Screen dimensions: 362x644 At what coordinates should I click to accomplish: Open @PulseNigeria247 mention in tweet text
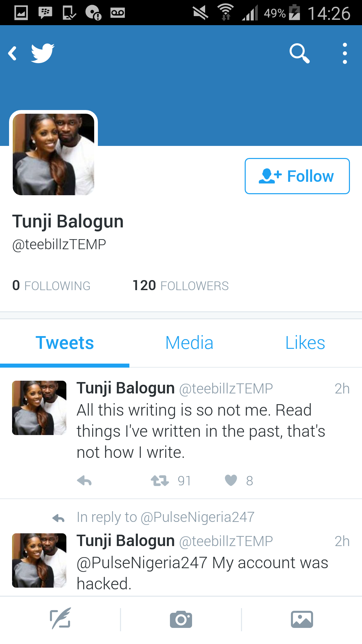[142, 563]
